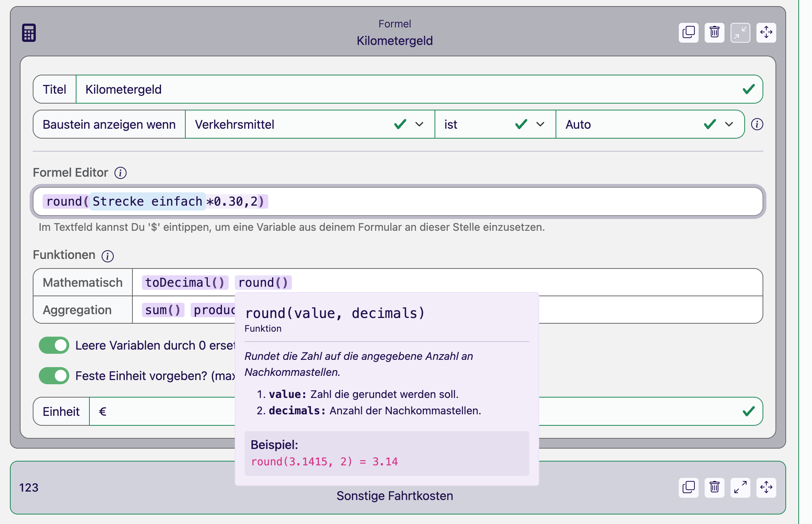Disable the 'Feste Einheit vorgeben' switch

(54, 376)
